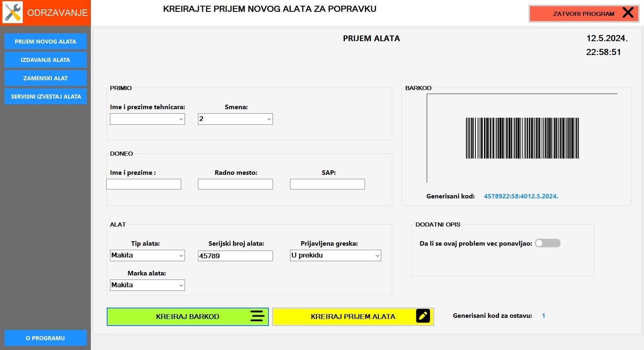The image size is (644, 350).
Task: Click the wrench and screwdriver logo icon
Action: coord(13,13)
